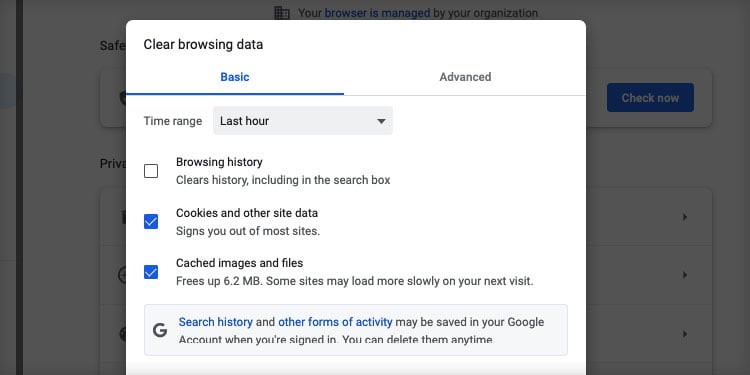750x375 pixels.
Task: Click the Browsing history label text
Action: [219, 162]
